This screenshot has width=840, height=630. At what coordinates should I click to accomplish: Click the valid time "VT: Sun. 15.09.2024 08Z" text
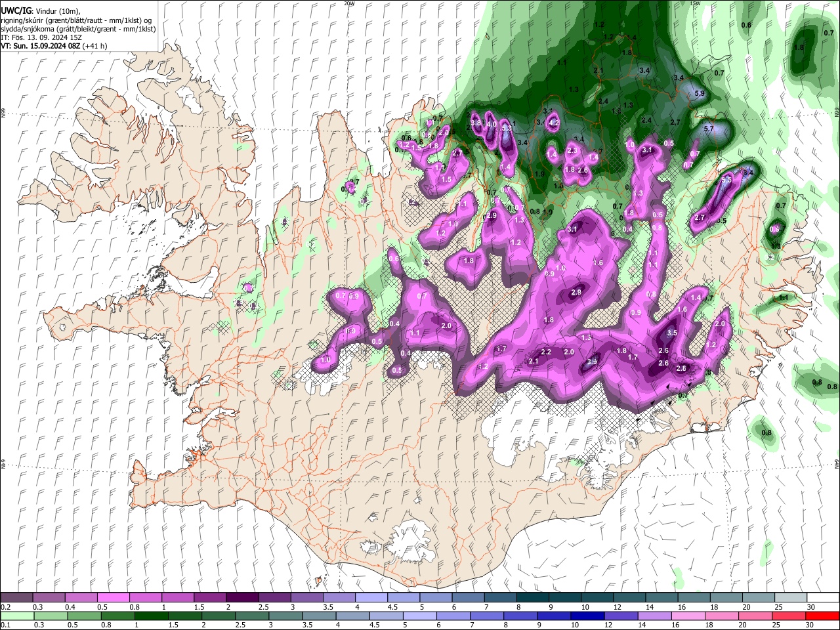coord(41,46)
